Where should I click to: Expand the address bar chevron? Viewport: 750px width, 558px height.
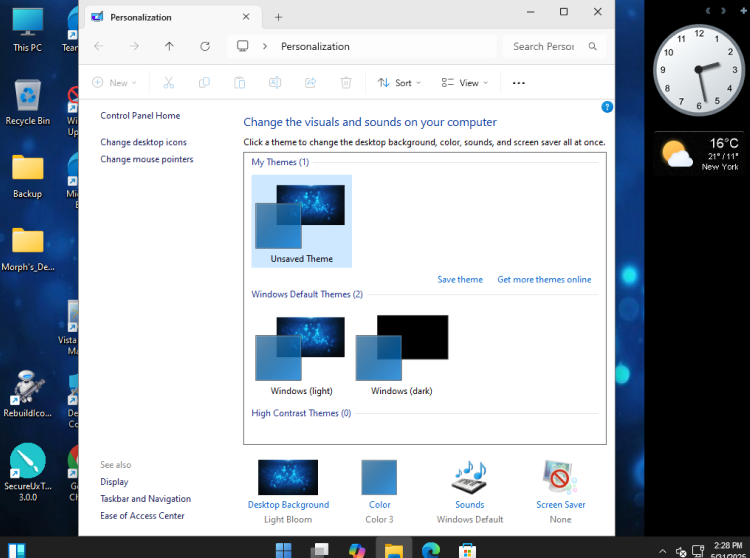pos(265,46)
